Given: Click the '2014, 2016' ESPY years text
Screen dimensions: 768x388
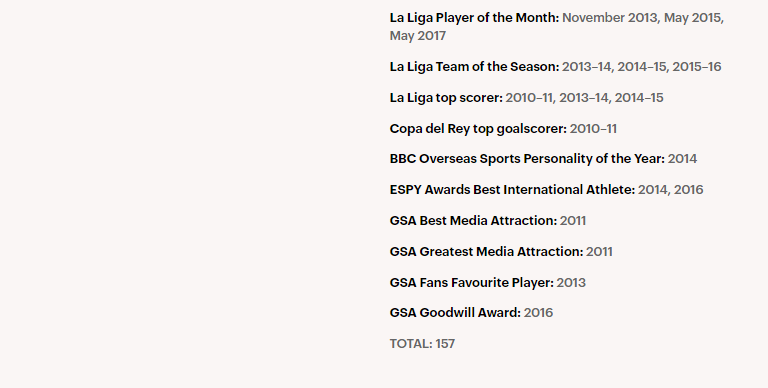Looking at the screenshot, I should click(671, 190).
